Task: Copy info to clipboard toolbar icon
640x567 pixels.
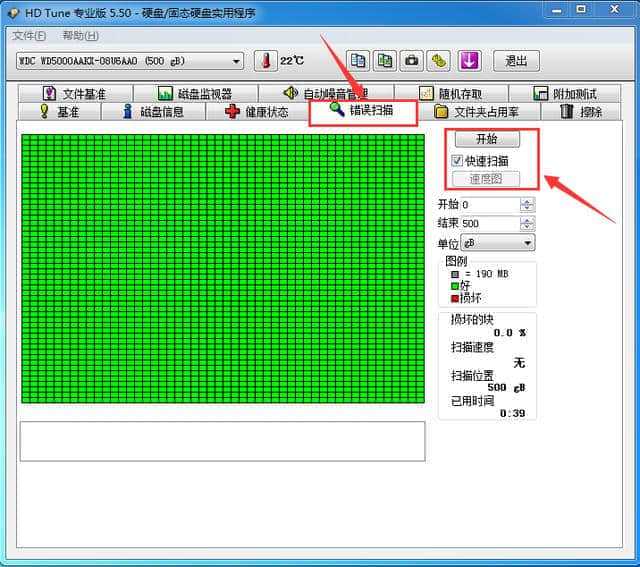Action: (358, 61)
